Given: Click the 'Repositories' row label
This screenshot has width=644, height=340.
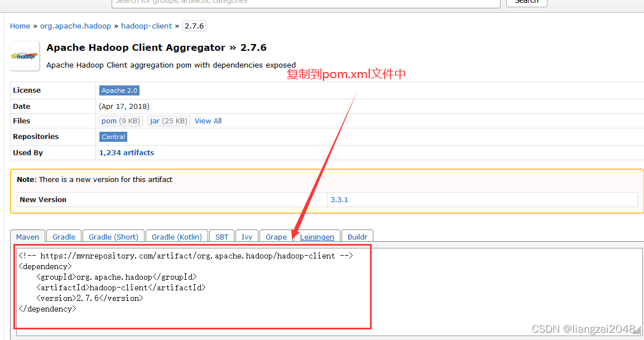Looking at the screenshot, I should click(x=36, y=136).
